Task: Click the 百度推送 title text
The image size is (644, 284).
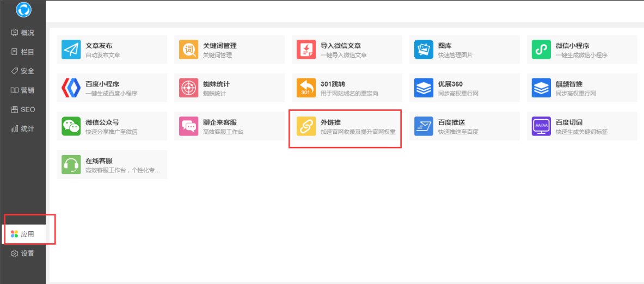Action: tap(452, 122)
